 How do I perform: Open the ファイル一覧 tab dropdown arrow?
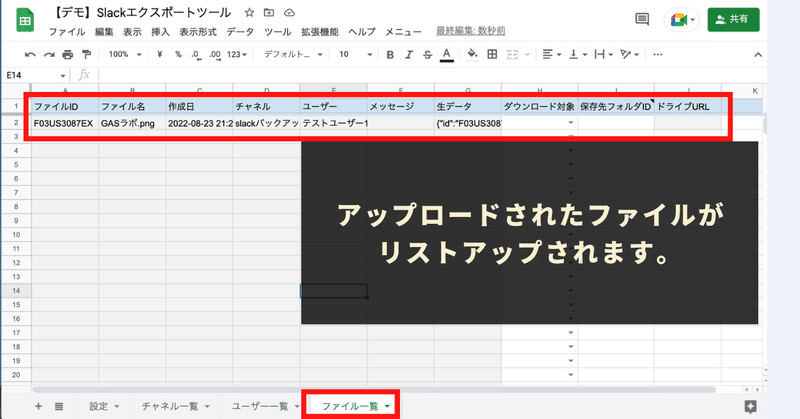tap(387, 406)
